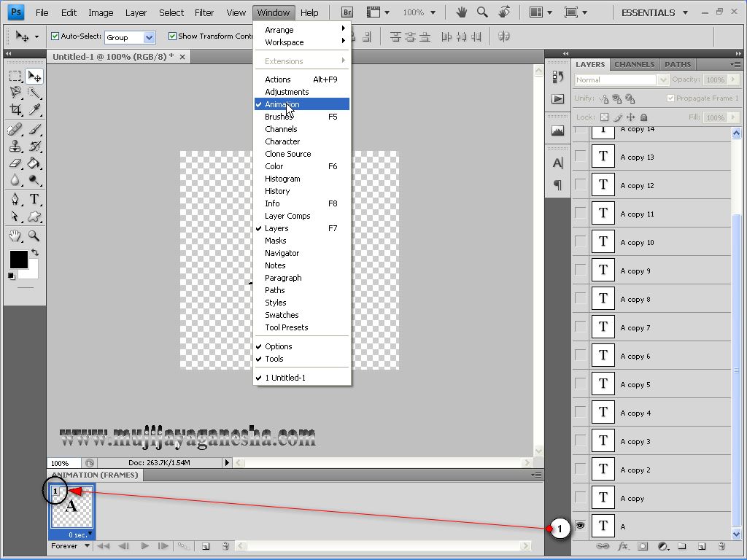Select the Custom Shape tool
Image resolution: width=747 pixels, height=560 pixels.
pyautogui.click(x=34, y=217)
